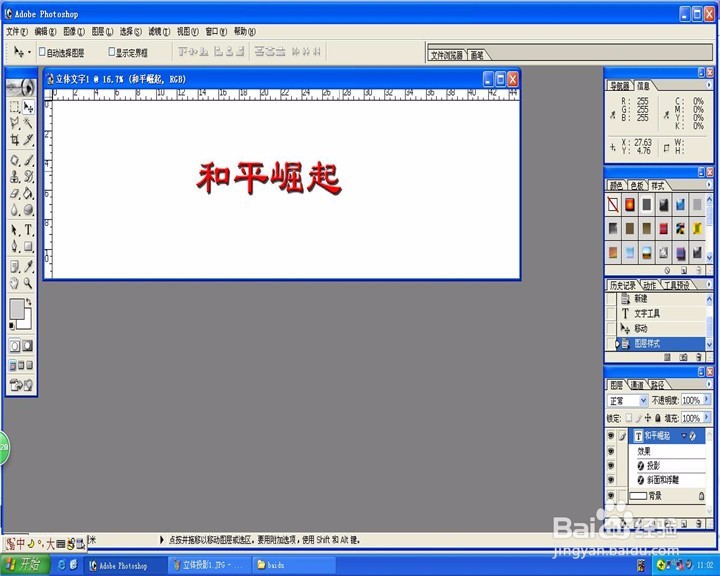This screenshot has width=720, height=576.
Task: Collapse effects list on 和平崛起 layer
Action: coord(684,435)
